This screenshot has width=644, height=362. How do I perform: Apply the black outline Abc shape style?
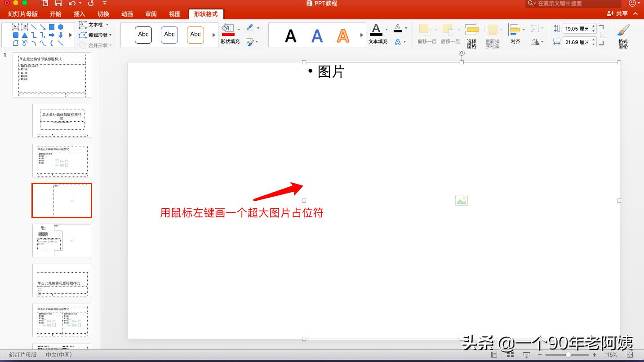click(143, 35)
